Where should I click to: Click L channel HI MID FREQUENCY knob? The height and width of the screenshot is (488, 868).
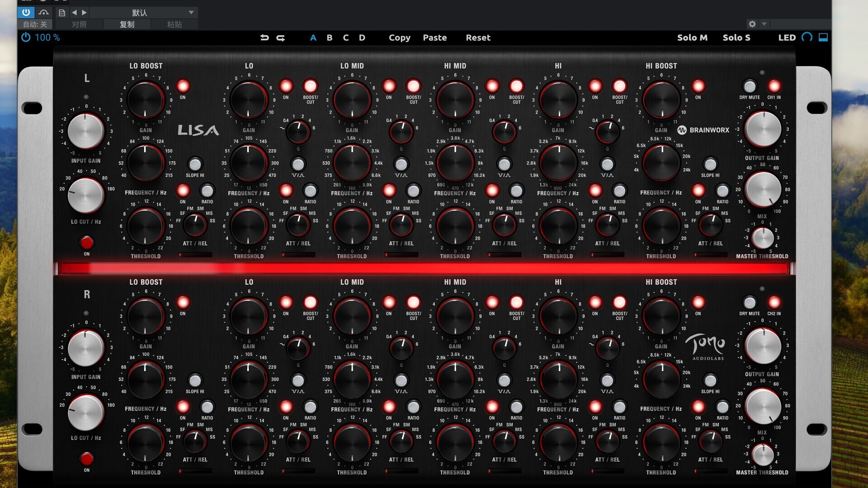[455, 163]
